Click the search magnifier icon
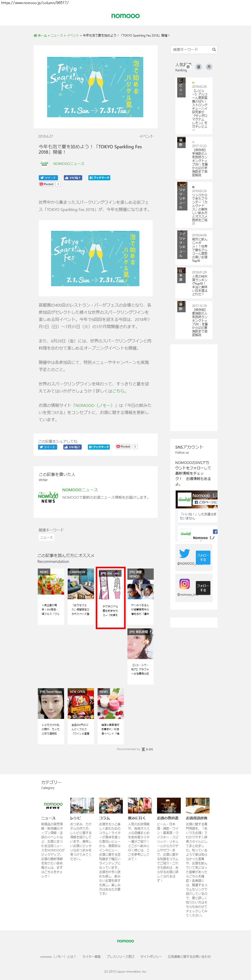Viewport: 251px width, 980px height. pos(214,49)
